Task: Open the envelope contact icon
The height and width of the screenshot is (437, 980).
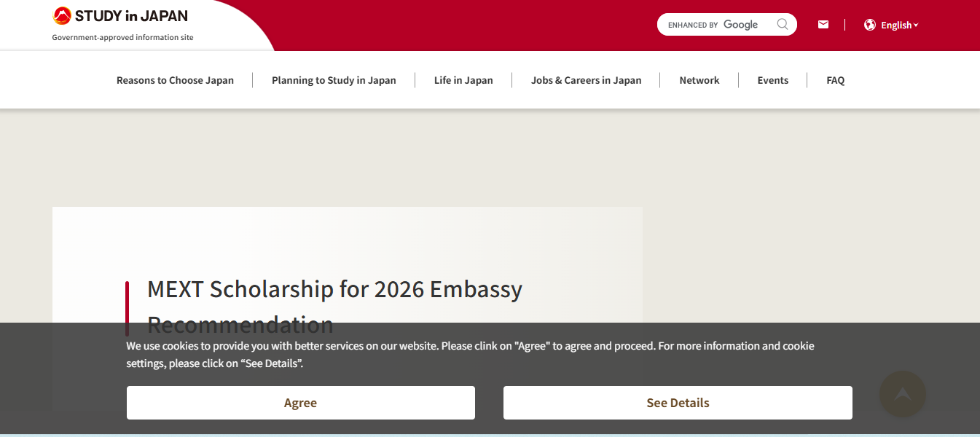Action: (x=823, y=24)
